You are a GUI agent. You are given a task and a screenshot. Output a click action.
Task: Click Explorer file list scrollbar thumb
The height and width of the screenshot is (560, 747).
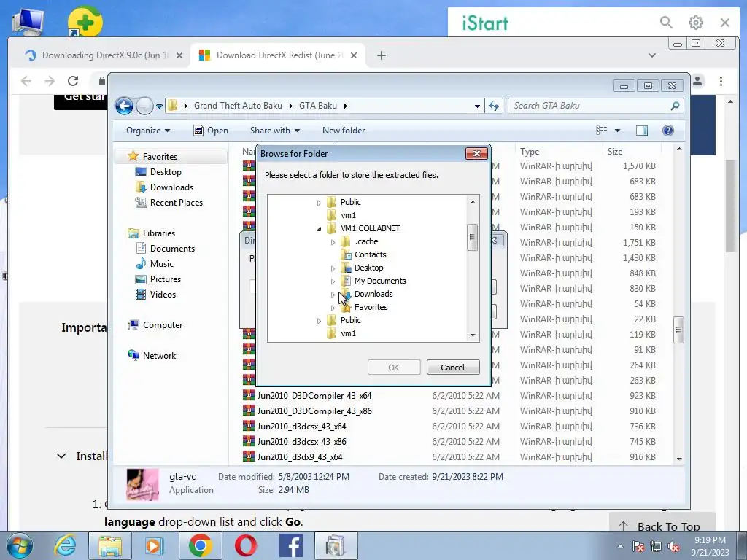click(679, 330)
